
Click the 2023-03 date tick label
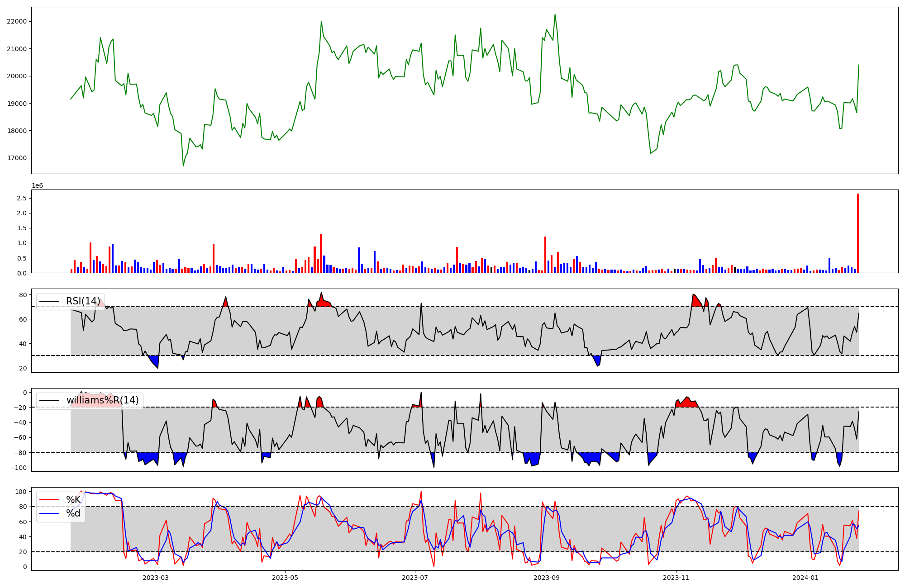click(x=155, y=578)
